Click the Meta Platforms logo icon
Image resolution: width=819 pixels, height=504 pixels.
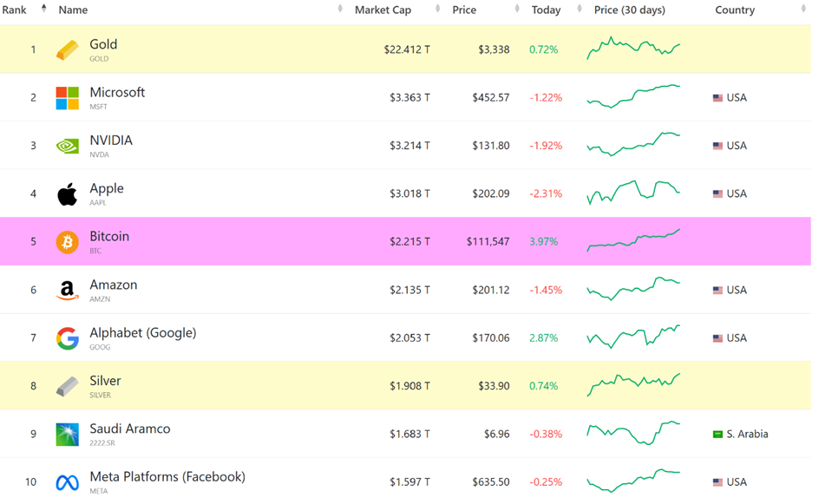pos(67,482)
